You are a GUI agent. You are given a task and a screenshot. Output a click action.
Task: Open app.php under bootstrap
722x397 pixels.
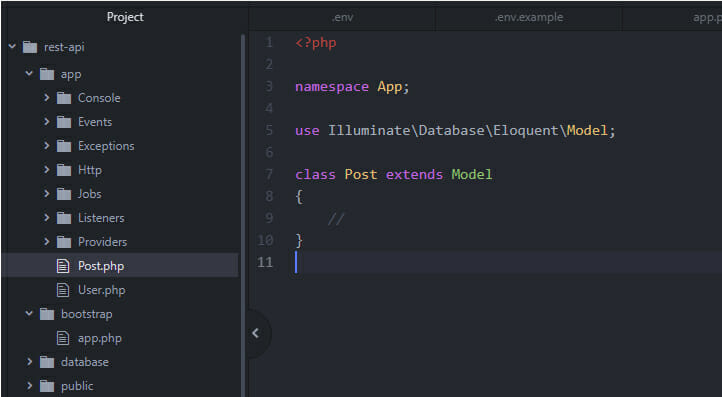tap(99, 339)
